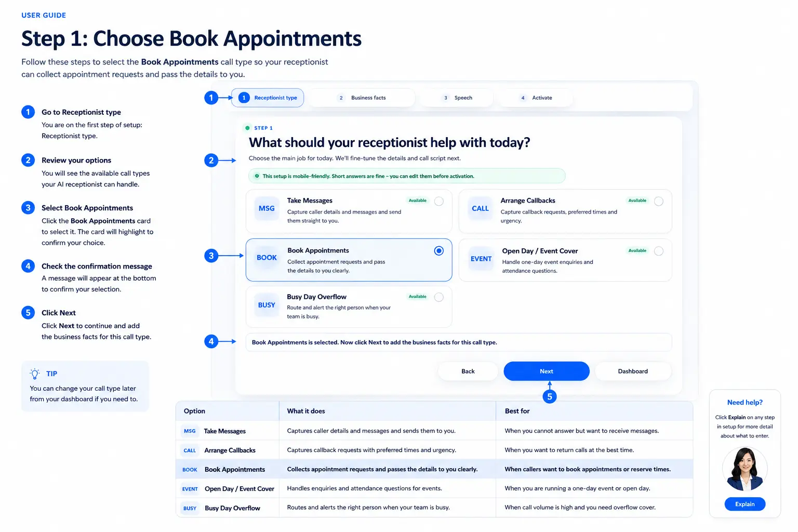This screenshot has width=798, height=532.
Task: Select the Busy Day Overflow radio button
Action: click(439, 297)
